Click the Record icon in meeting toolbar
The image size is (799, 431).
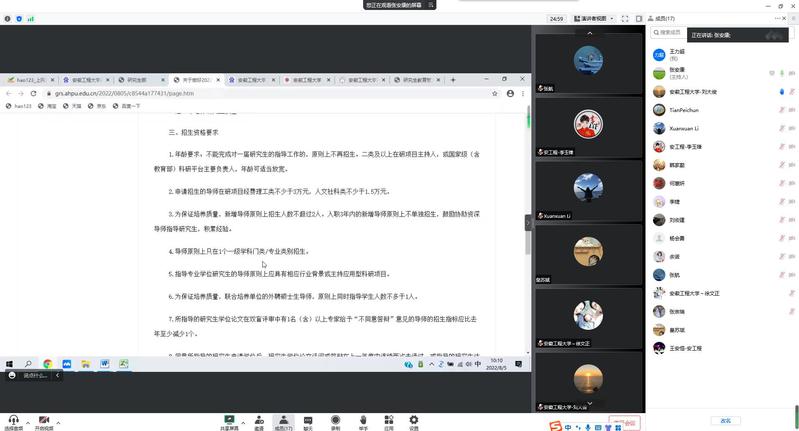coord(336,421)
